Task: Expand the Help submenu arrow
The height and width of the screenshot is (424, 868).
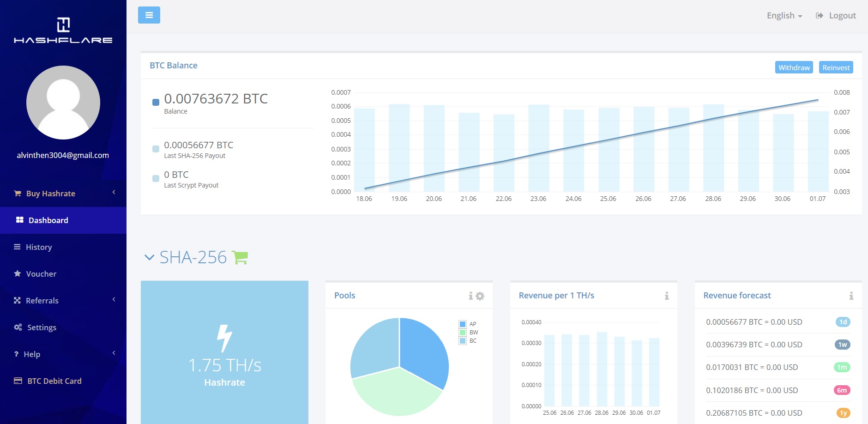Action: (114, 353)
